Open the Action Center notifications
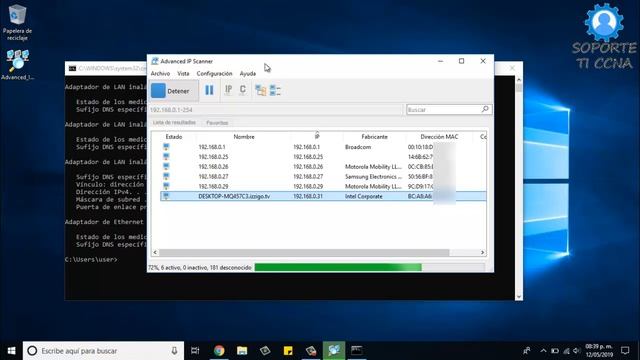The height and width of the screenshot is (360, 640). [625, 351]
